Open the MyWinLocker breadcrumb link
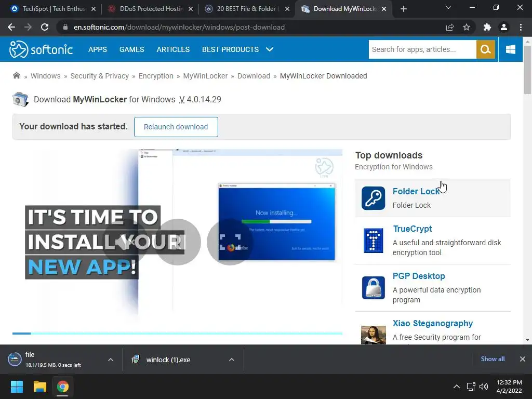 205,76
